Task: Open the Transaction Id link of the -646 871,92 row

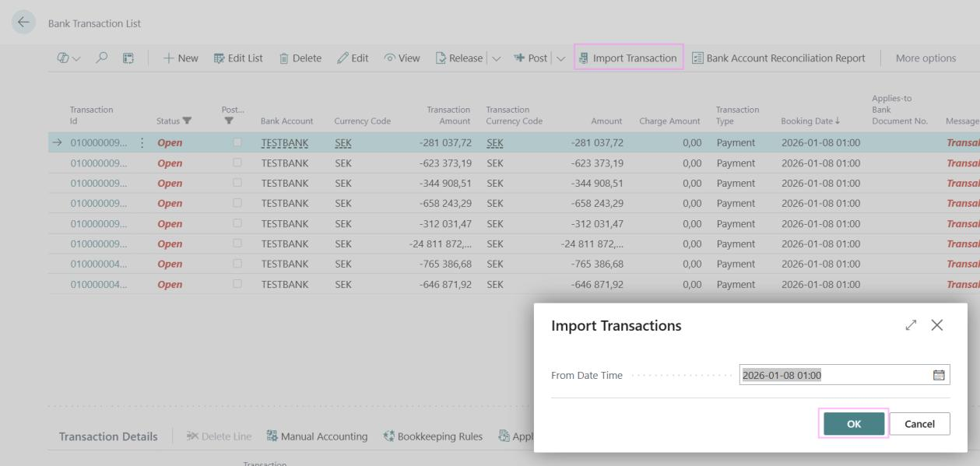Action: tap(100, 285)
